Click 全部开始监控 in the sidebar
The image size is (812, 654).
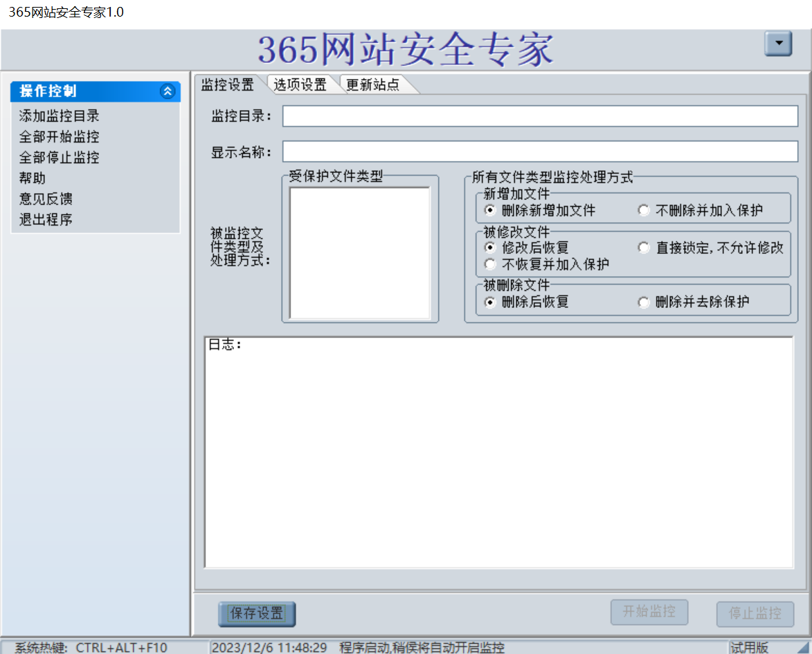coord(59,136)
